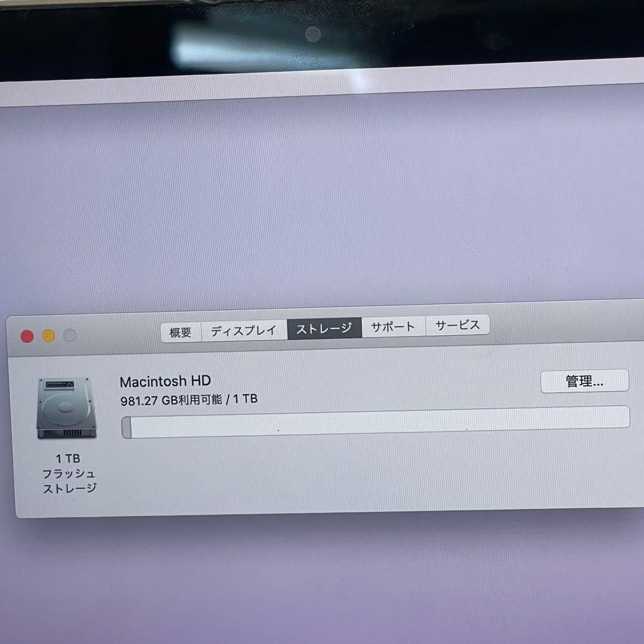The width and height of the screenshot is (644, 644).
Task: Click the Macintosh HD hard drive icon
Action: click(x=66, y=408)
